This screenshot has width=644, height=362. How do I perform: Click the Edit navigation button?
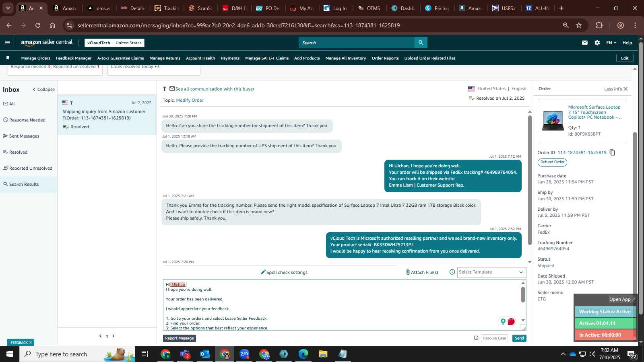pos(625,58)
